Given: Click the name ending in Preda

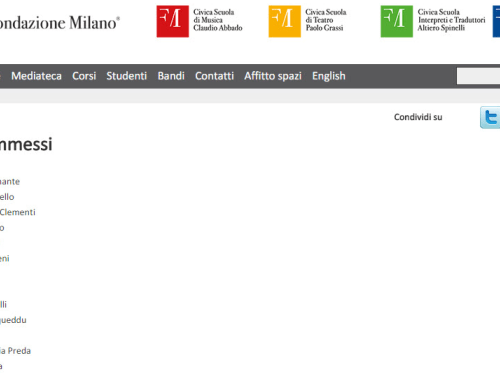Looking at the screenshot, I should pos(15,351).
